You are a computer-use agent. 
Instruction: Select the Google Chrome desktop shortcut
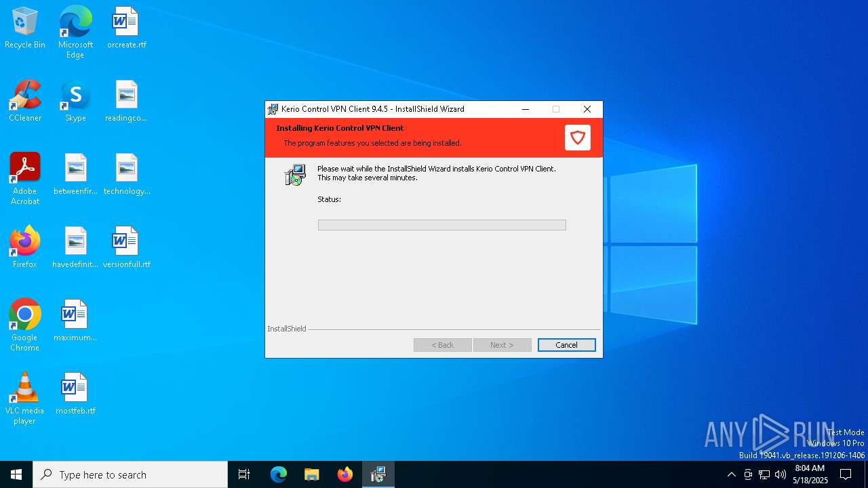[x=25, y=325]
